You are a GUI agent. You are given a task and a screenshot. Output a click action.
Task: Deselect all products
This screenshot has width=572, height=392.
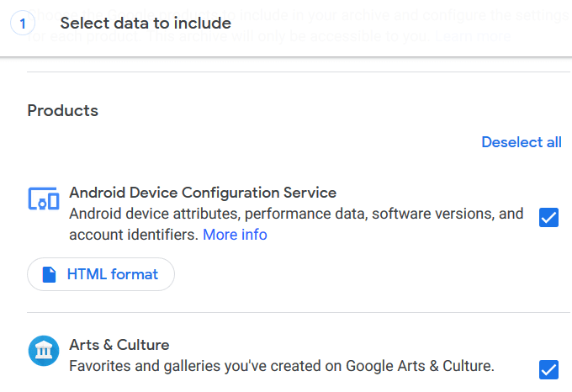click(x=521, y=142)
